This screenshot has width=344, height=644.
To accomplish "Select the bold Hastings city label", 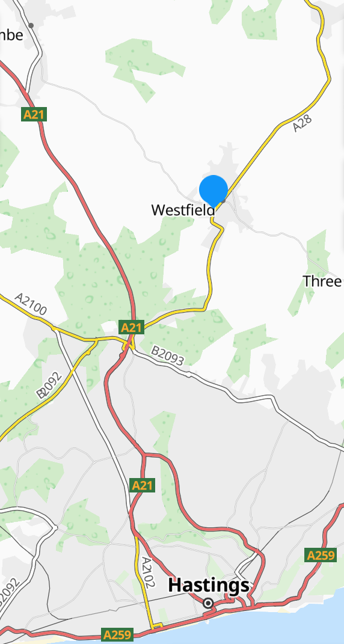I will (x=209, y=585).
